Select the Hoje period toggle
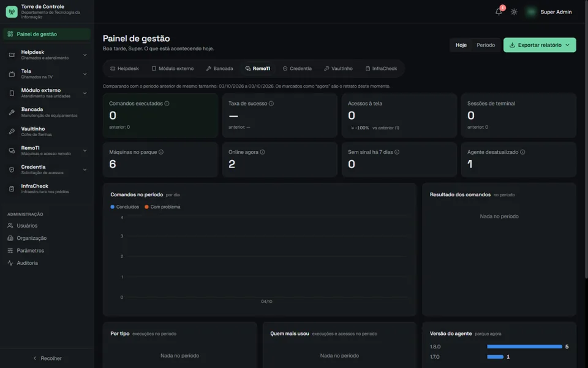The image size is (588, 368). point(461,45)
